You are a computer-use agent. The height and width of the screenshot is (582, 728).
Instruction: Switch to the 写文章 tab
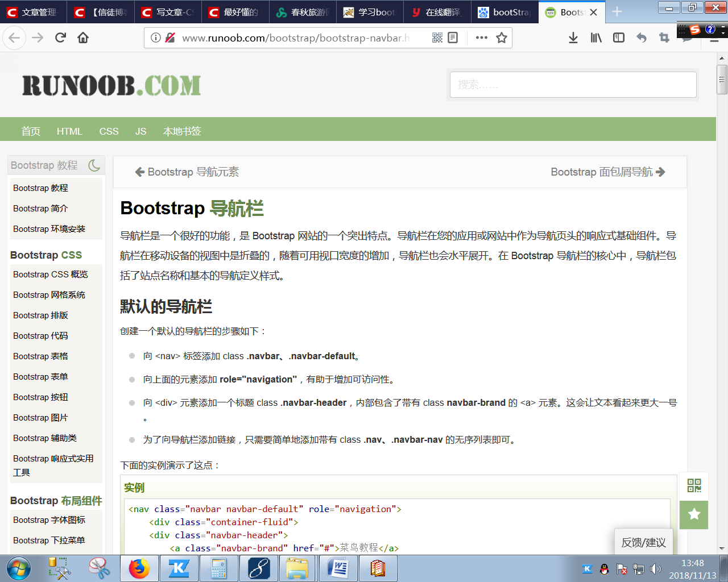pyautogui.click(x=168, y=12)
